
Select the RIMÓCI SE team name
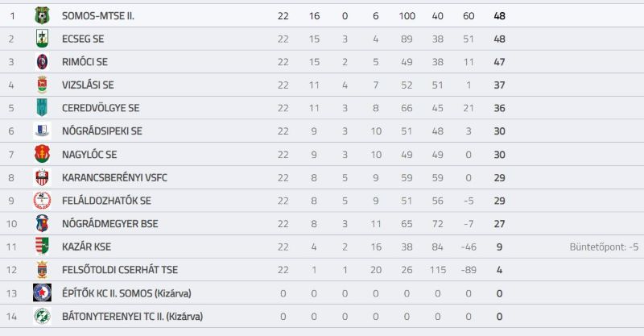pyautogui.click(x=85, y=62)
